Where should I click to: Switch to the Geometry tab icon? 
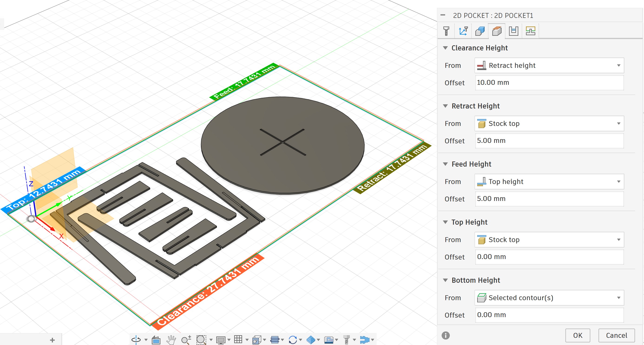click(480, 31)
